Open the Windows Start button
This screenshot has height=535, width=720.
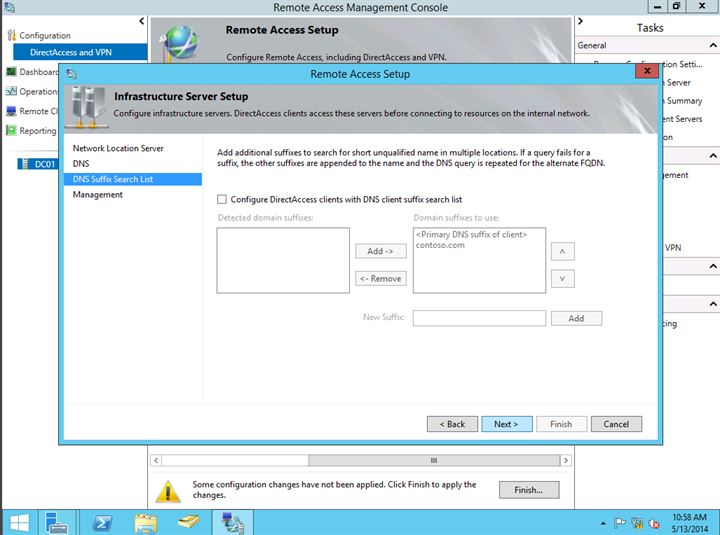[19, 523]
